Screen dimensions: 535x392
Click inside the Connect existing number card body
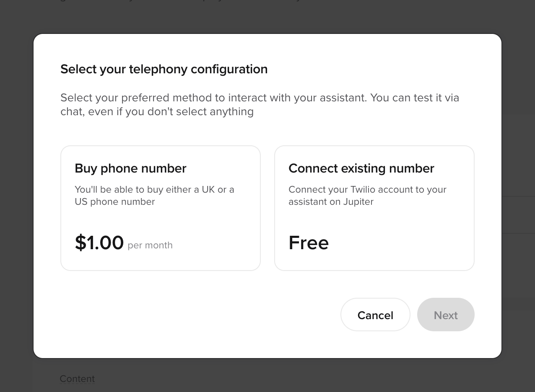point(374,222)
